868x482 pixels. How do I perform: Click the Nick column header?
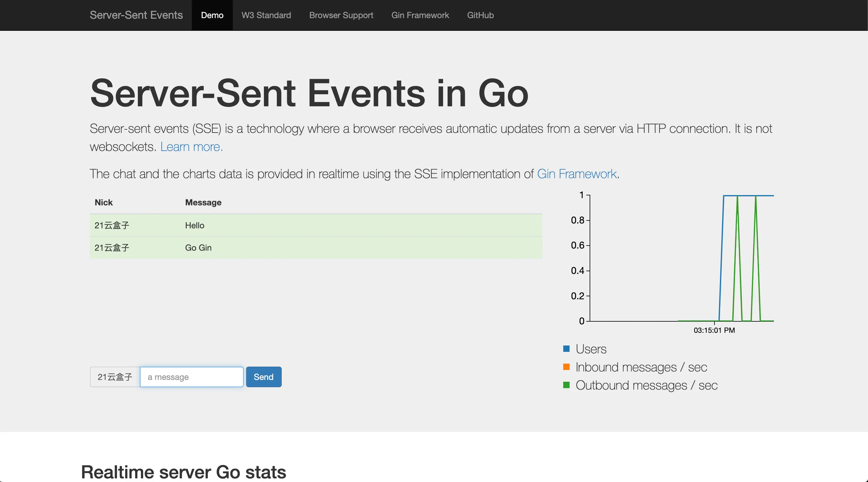103,202
